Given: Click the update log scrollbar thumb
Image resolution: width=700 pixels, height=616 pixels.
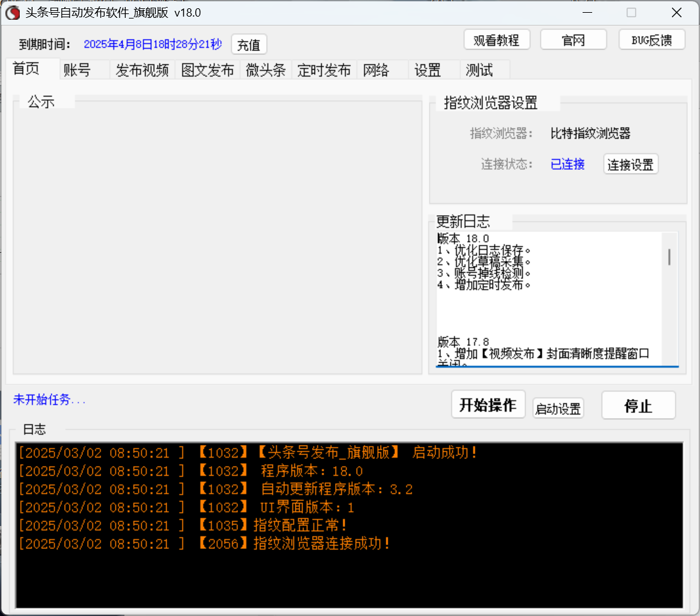Looking at the screenshot, I should (669, 257).
